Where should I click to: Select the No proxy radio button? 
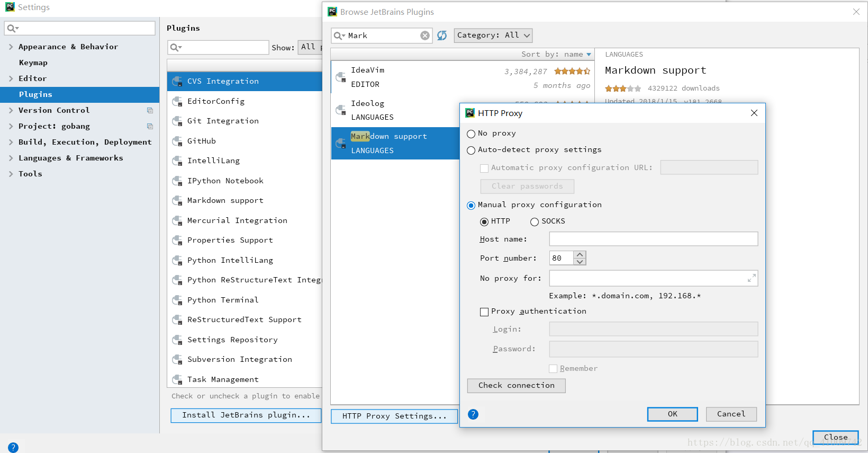click(471, 134)
